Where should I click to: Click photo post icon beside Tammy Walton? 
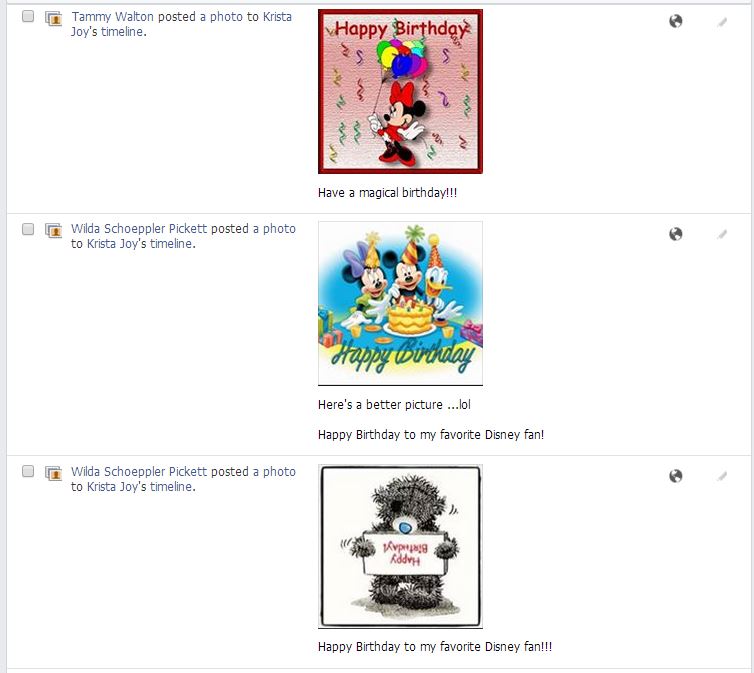coord(53,19)
